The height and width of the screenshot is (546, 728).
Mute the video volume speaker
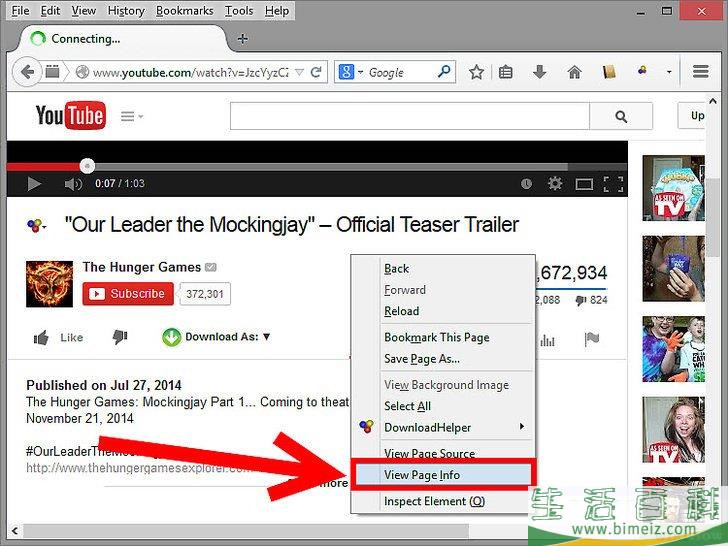pos(73,184)
